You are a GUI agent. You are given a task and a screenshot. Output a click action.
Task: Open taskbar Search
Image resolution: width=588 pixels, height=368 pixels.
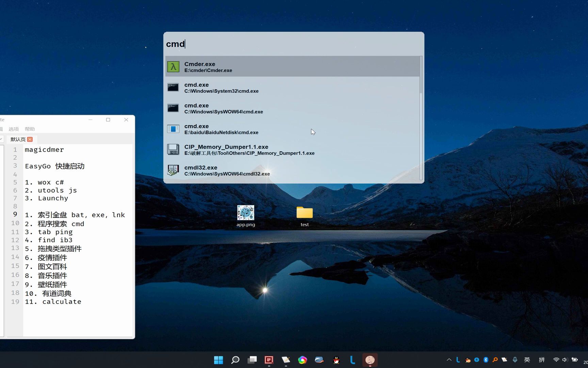pos(235,360)
